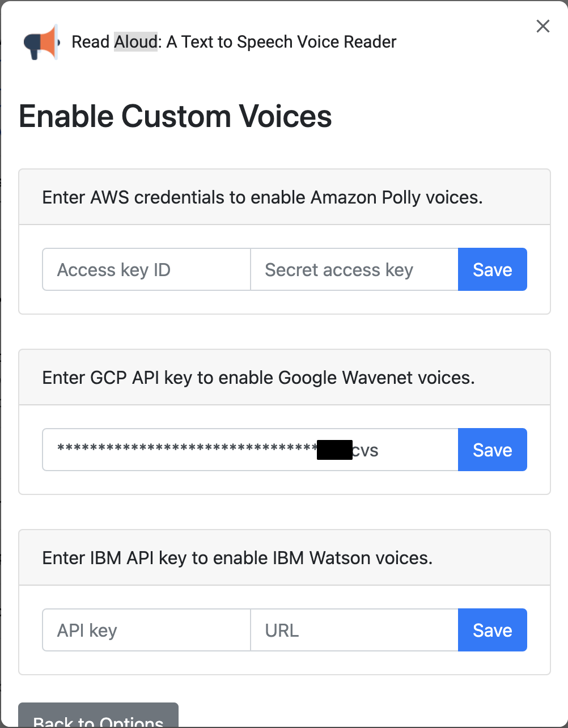Close the Enable Custom Voices dialog
This screenshot has height=728, width=568.
pos(542,26)
